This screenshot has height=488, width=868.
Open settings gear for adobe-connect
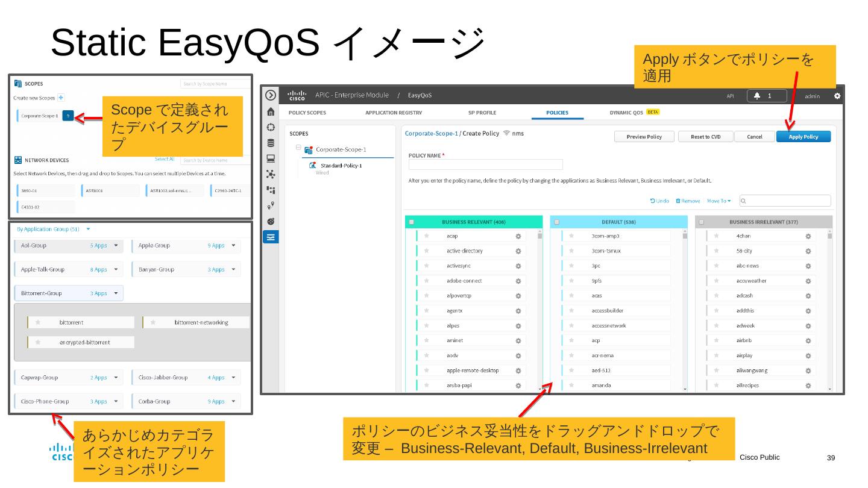click(518, 281)
